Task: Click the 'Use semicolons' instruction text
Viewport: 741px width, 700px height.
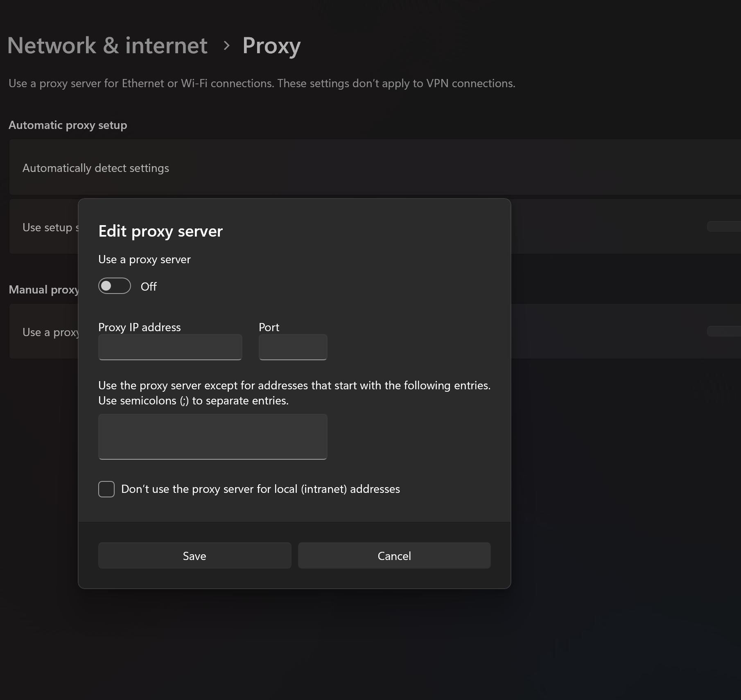Action: (193, 401)
